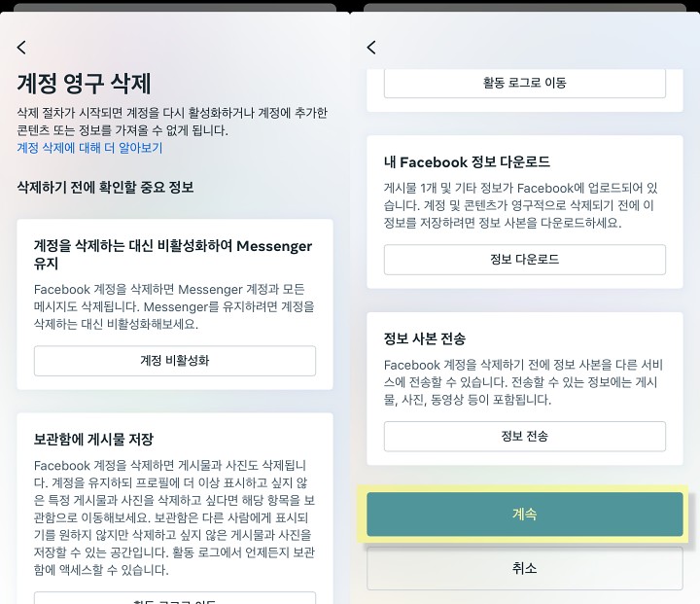Select '내 Facebook 정보 다운로드' card heading

coord(467,161)
